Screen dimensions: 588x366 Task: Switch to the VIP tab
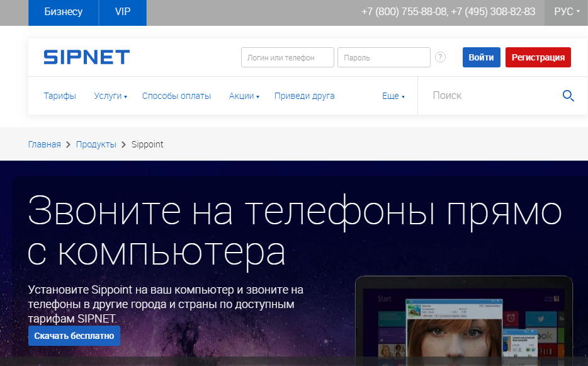(x=123, y=12)
